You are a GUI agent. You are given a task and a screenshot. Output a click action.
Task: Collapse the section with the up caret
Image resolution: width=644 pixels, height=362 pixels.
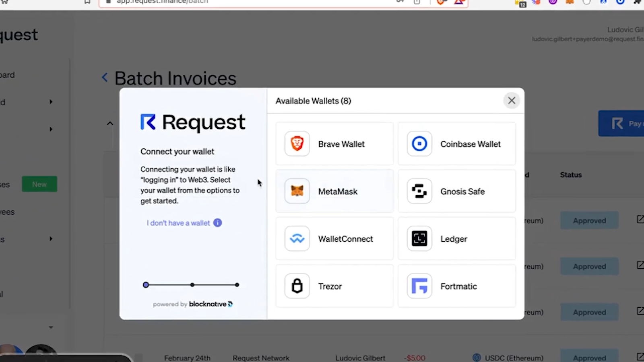(110, 123)
